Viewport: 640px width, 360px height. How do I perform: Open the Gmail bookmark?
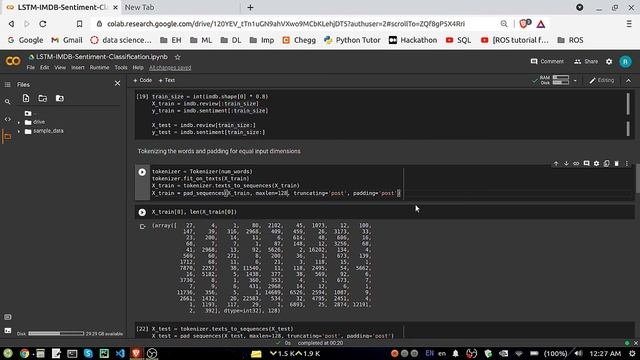(x=67, y=40)
